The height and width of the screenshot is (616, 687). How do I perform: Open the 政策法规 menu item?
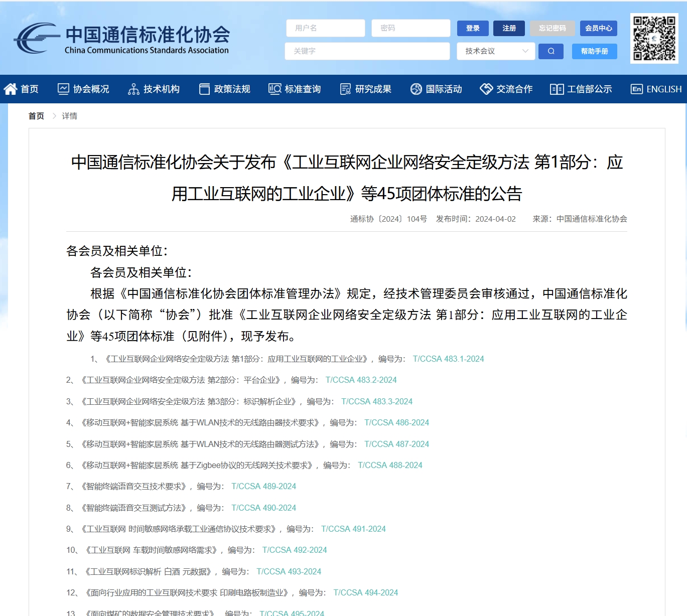click(x=231, y=89)
